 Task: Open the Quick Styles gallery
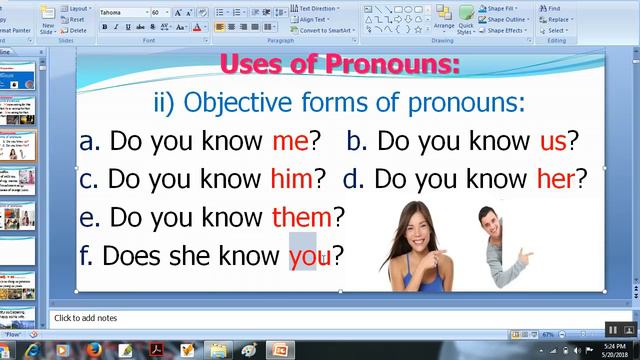tap(466, 20)
